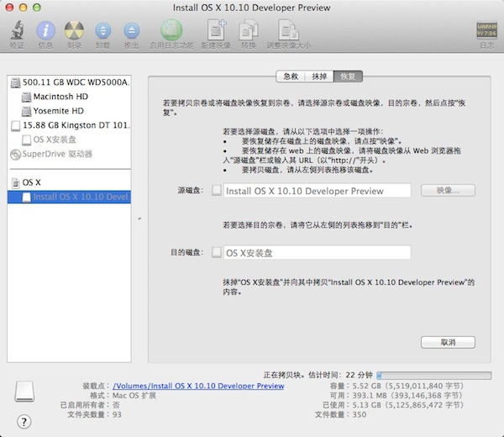Image resolution: width=504 pixels, height=437 pixels.
Task: Open the Info (信息) toolbar icon
Action: point(45,30)
